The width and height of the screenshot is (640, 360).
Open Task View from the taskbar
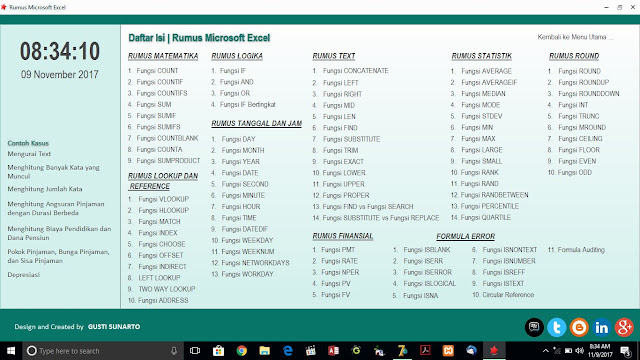[x=195, y=351]
